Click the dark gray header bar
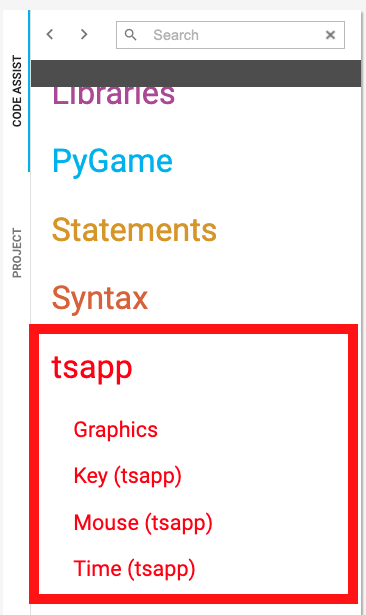The width and height of the screenshot is (366, 615). [x=196, y=73]
